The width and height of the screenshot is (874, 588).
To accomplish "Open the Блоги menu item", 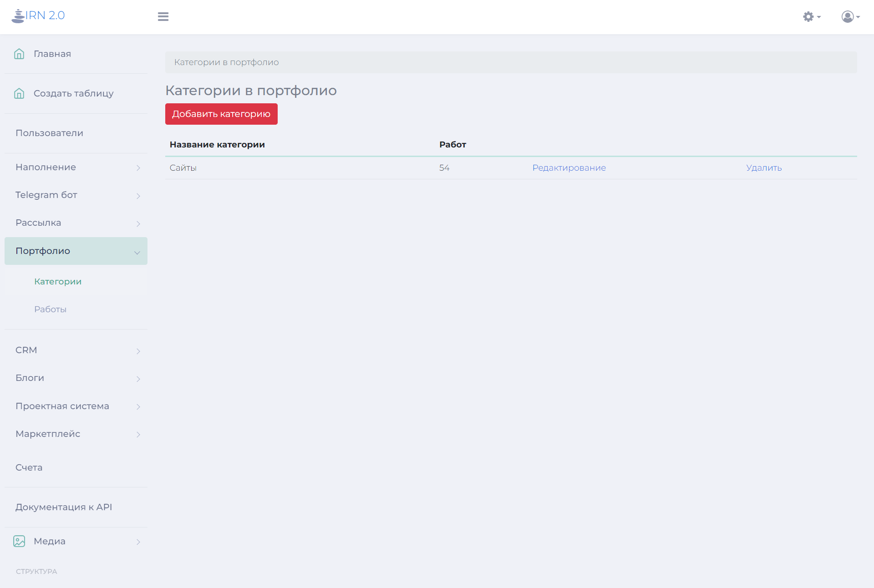I will [76, 378].
